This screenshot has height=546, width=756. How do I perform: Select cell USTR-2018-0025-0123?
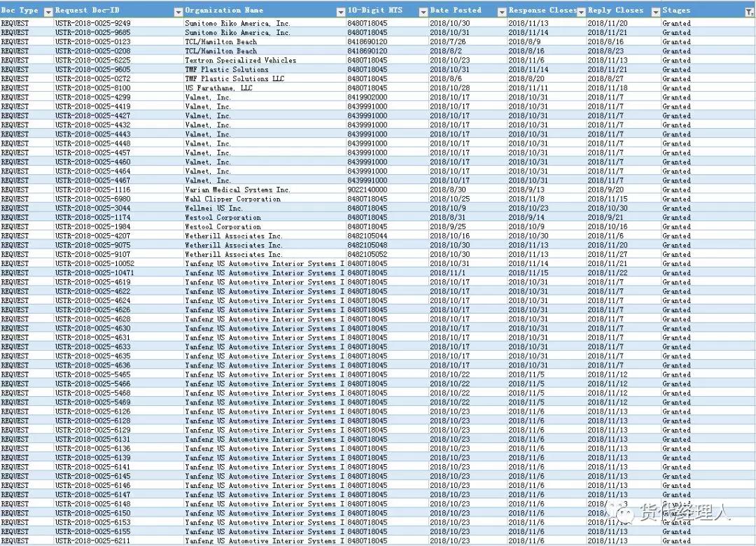(118, 41)
